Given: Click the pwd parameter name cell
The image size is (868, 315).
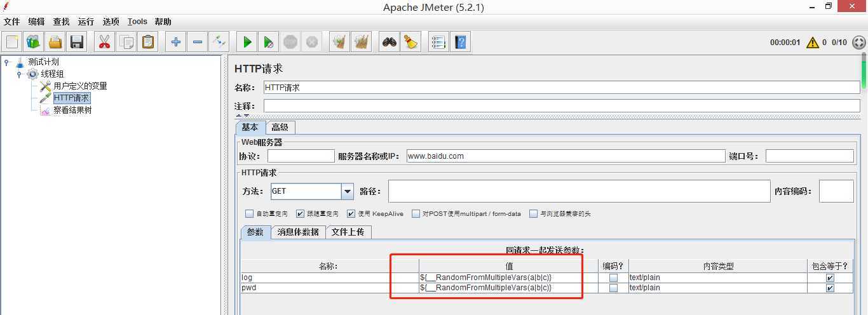Looking at the screenshot, I should tap(329, 288).
